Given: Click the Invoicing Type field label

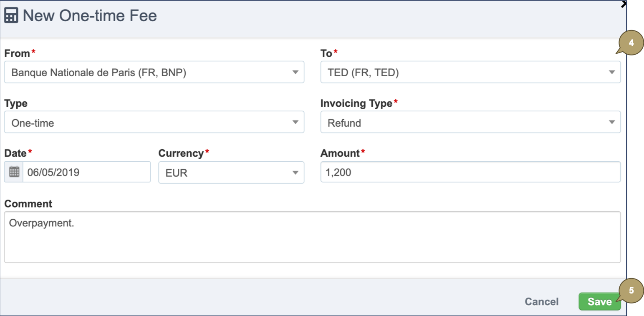Looking at the screenshot, I should tap(356, 103).
